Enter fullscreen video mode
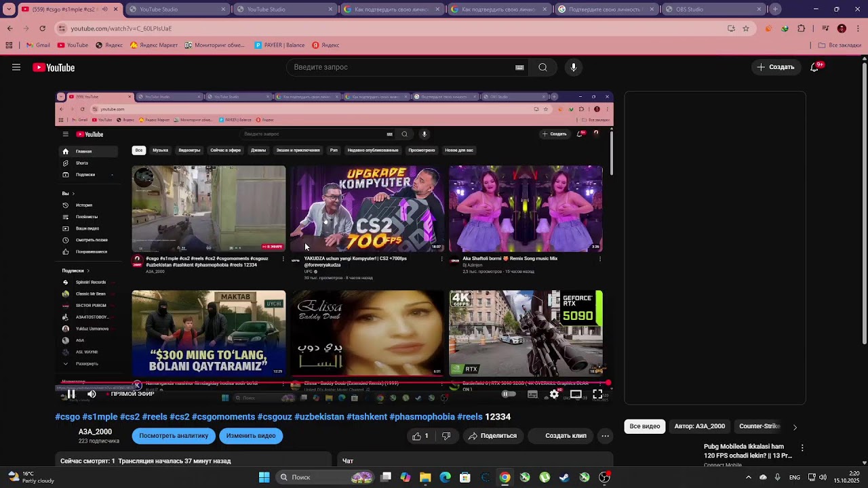Screen dimensions: 868x488 coord(597,394)
